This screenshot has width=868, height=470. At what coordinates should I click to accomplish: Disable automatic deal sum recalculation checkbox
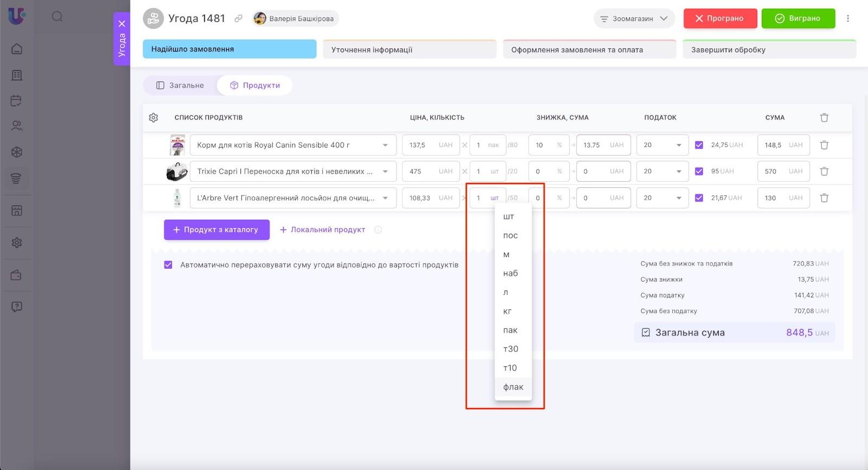click(168, 265)
